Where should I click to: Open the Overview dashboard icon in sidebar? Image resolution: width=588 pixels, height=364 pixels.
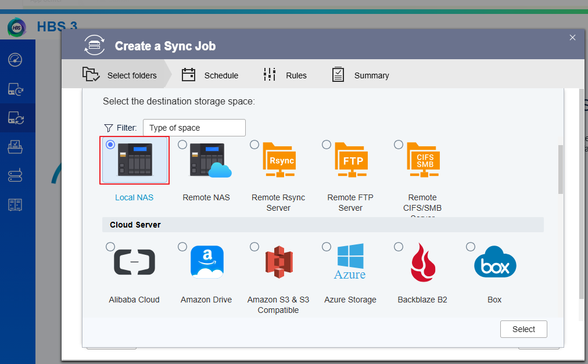pos(15,60)
